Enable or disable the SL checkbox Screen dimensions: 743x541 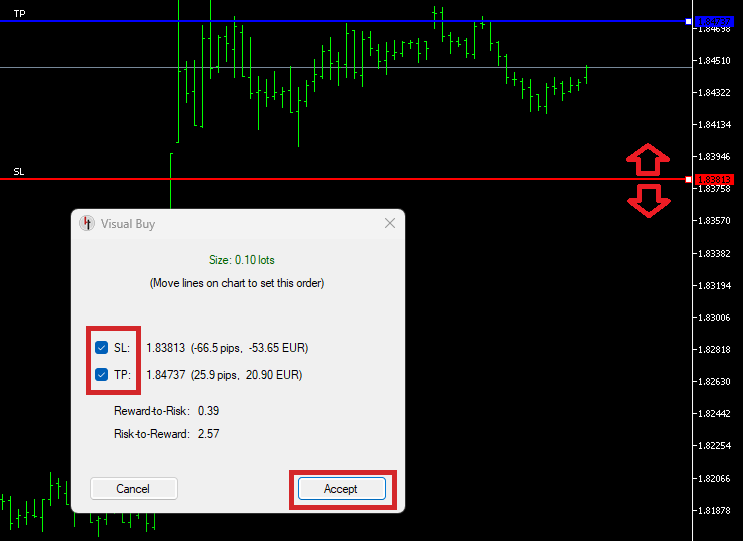tap(101, 348)
